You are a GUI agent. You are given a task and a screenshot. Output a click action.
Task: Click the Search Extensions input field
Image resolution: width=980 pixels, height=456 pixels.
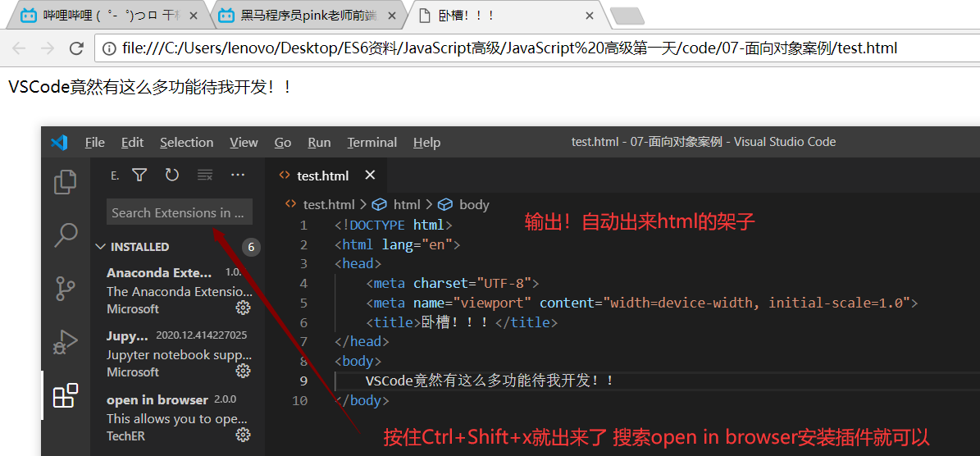pos(179,212)
